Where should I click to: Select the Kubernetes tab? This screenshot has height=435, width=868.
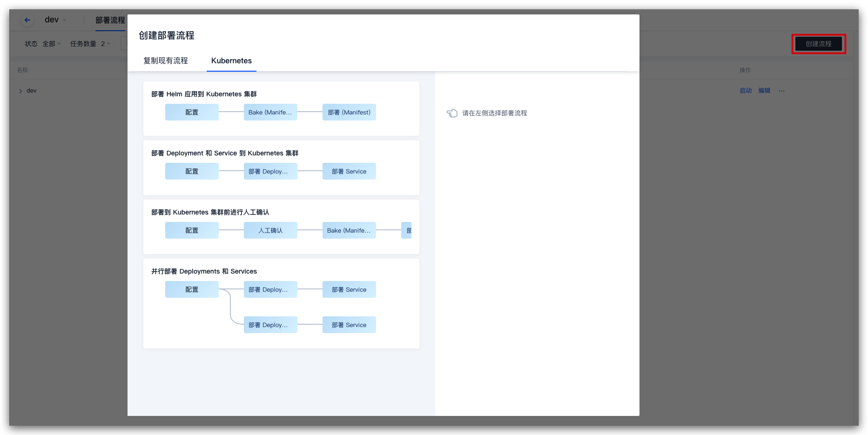231,60
